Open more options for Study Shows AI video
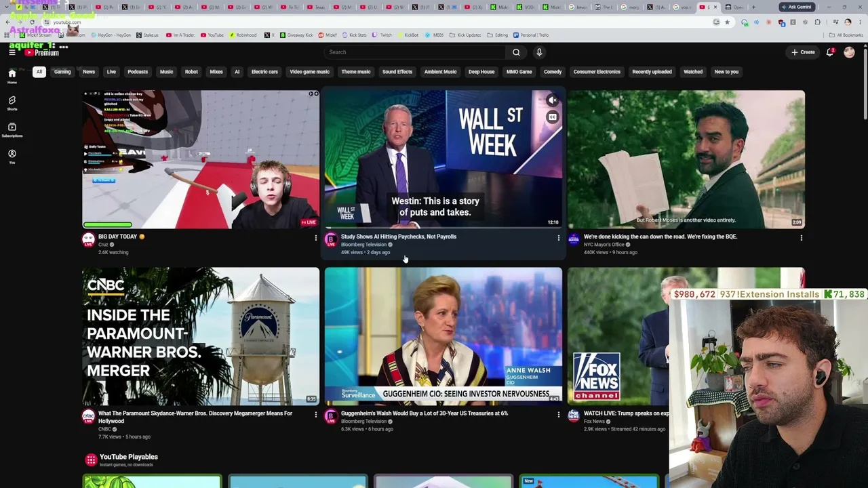Viewport: 868px width, 488px height. click(x=558, y=238)
